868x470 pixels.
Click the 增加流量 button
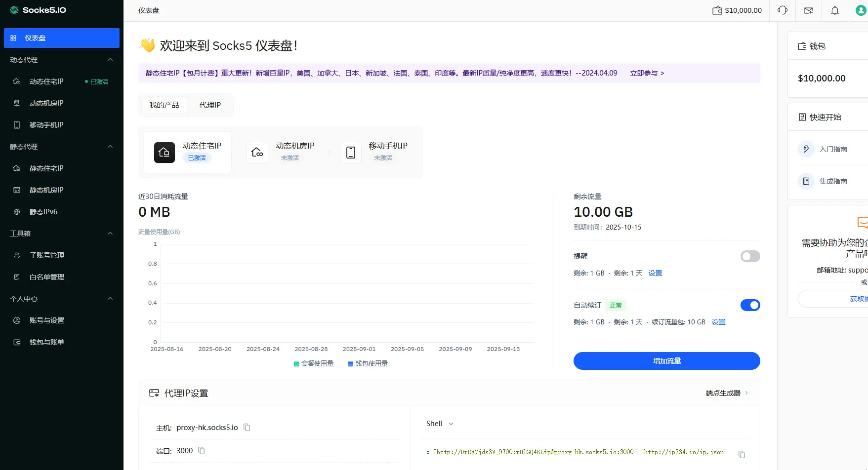[667, 361]
